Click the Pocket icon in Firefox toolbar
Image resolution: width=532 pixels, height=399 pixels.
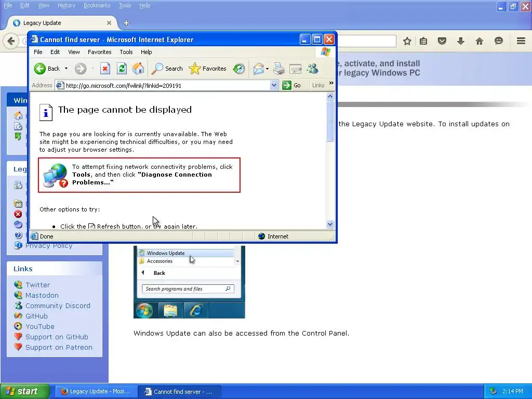(442, 41)
